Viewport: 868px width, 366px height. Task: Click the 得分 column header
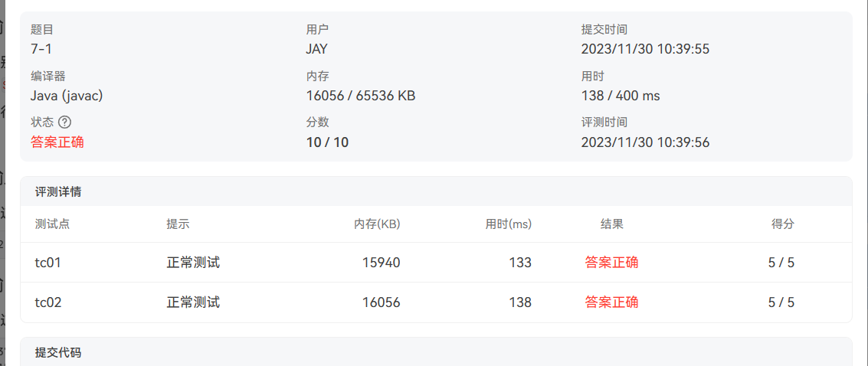tap(782, 224)
